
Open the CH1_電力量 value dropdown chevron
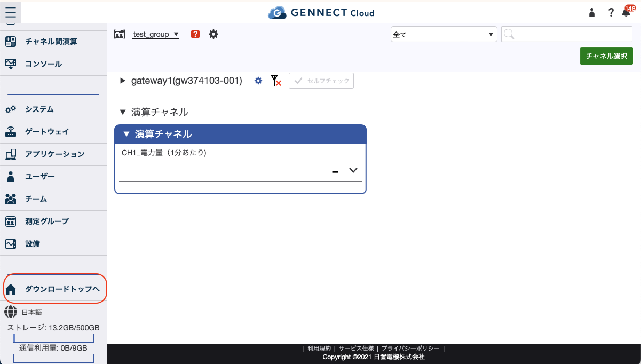[353, 170]
